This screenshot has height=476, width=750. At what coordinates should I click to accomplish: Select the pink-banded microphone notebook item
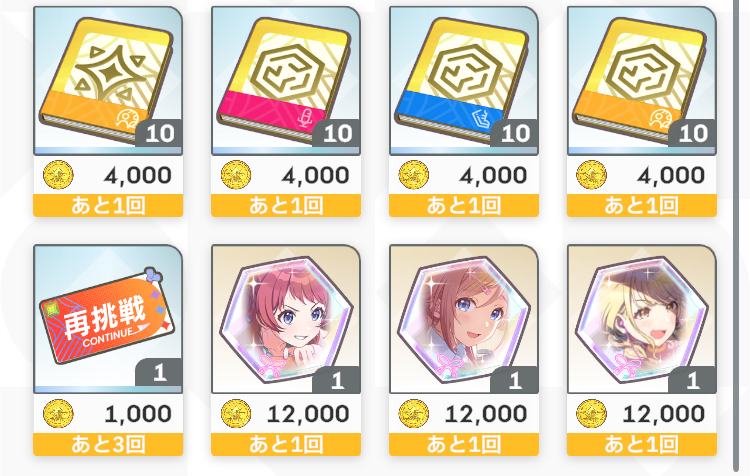pyautogui.click(x=286, y=81)
